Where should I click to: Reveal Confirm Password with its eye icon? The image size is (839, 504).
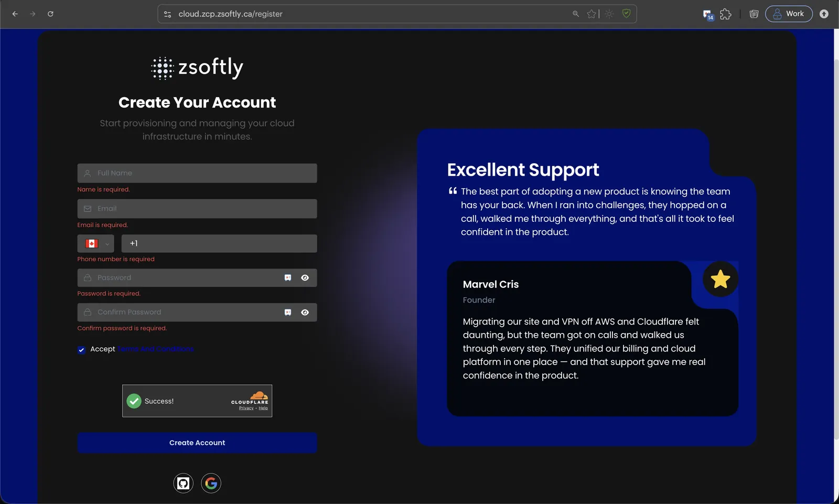click(x=305, y=312)
